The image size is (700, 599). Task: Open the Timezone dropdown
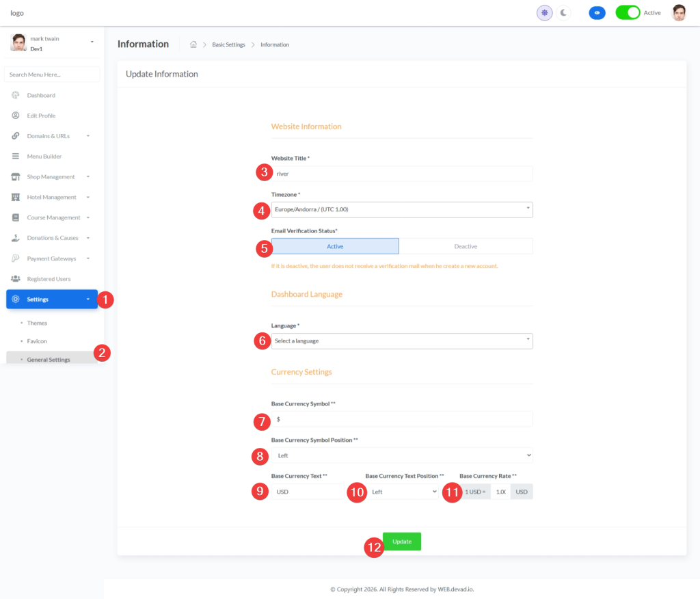(402, 209)
